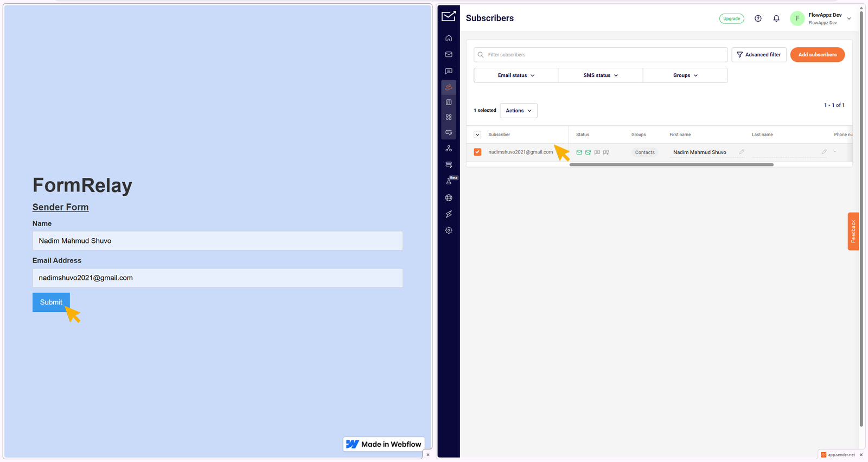This screenshot has width=868, height=462.
Task: Open the Beta flask icon in sidebar
Action: pos(449,181)
